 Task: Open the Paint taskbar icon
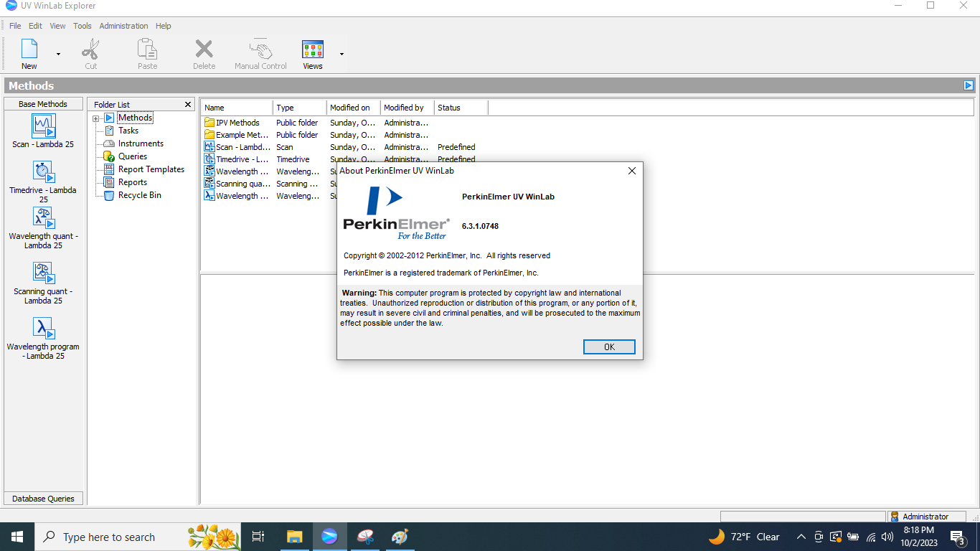point(400,537)
